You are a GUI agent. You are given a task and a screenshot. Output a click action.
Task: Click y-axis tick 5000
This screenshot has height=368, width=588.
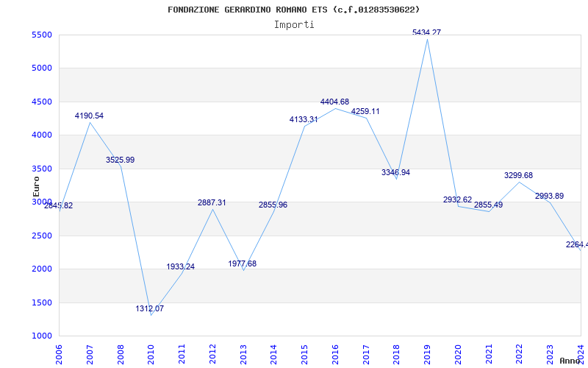tap(42, 68)
